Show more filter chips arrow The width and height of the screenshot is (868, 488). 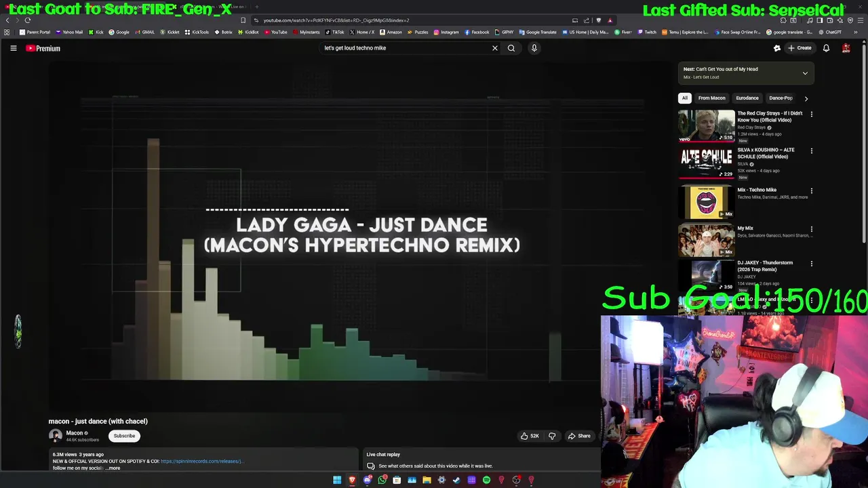(806, 98)
